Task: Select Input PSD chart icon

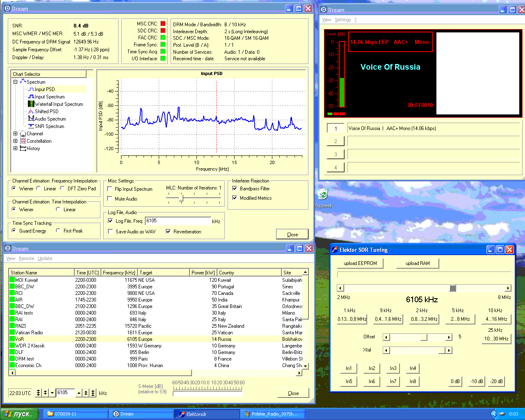Action: (31, 89)
